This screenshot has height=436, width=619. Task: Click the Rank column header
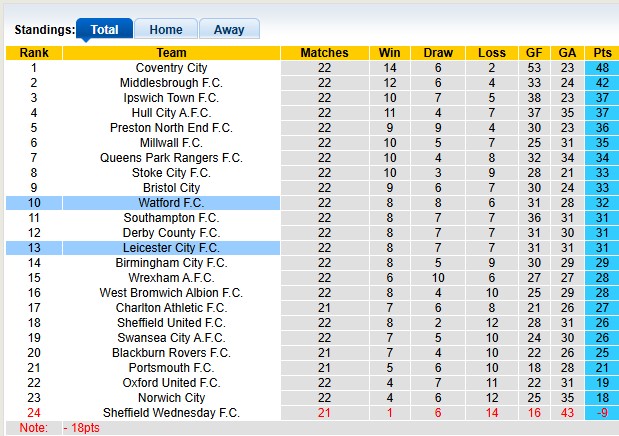click(34, 53)
